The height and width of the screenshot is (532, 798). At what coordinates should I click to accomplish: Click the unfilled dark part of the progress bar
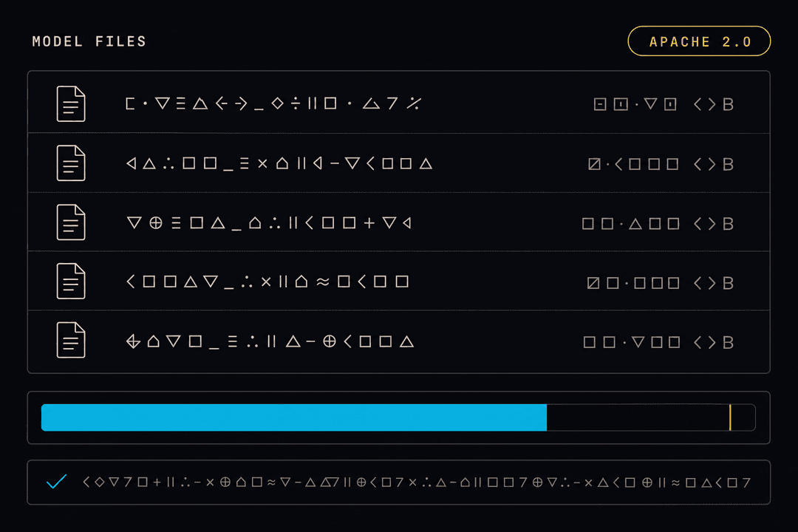click(651, 417)
